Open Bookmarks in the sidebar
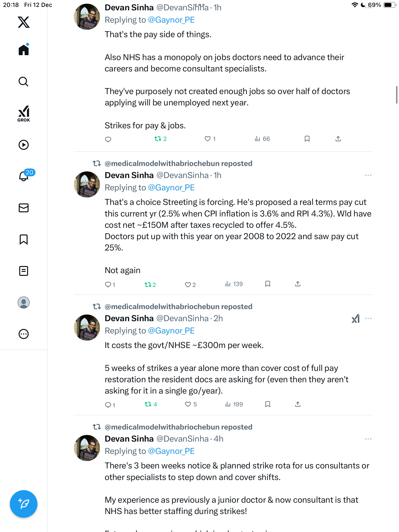The width and height of the screenshot is (399, 532). (24, 239)
